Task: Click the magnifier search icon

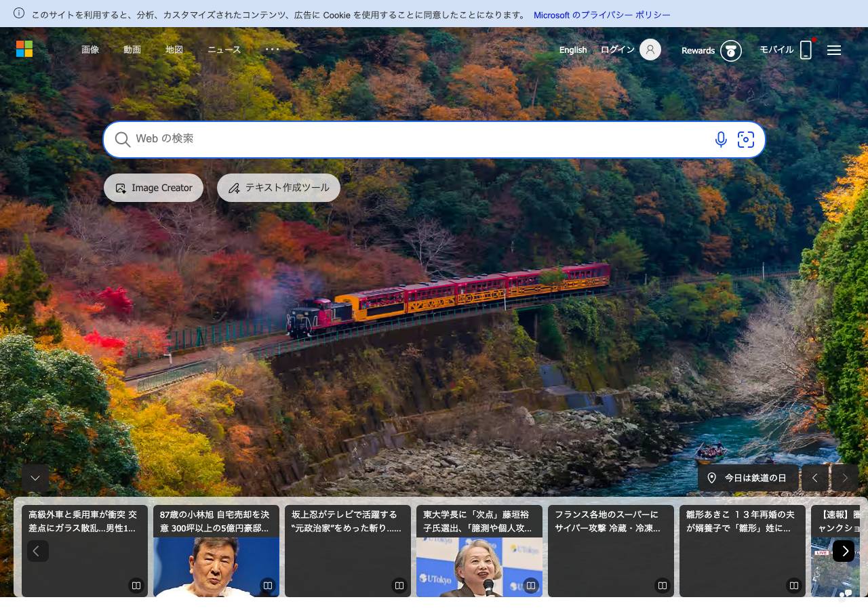Action: (123, 140)
